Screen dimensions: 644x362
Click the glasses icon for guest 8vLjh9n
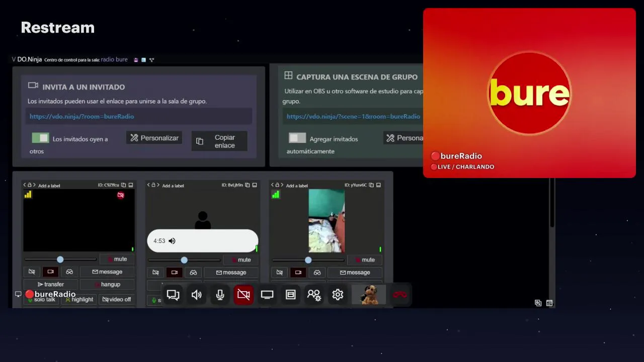(x=193, y=273)
